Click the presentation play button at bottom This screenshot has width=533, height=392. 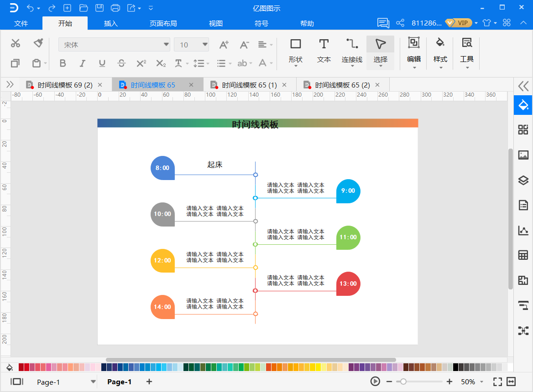coord(375,382)
